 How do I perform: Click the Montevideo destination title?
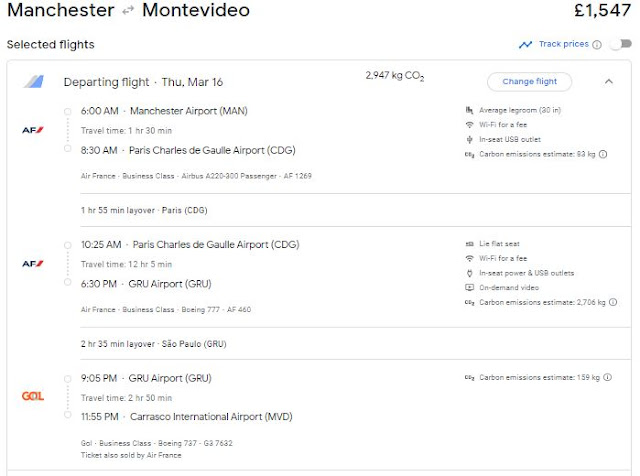[196, 10]
